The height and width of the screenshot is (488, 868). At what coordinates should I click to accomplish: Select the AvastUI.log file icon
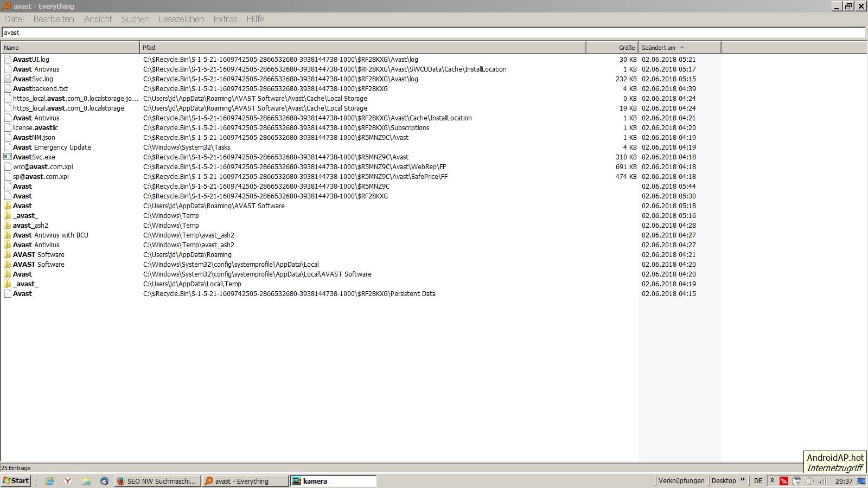pyautogui.click(x=8, y=60)
